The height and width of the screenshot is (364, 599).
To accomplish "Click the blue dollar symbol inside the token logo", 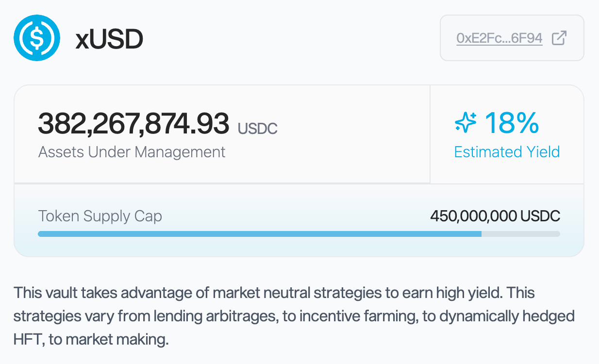I will point(38,37).
